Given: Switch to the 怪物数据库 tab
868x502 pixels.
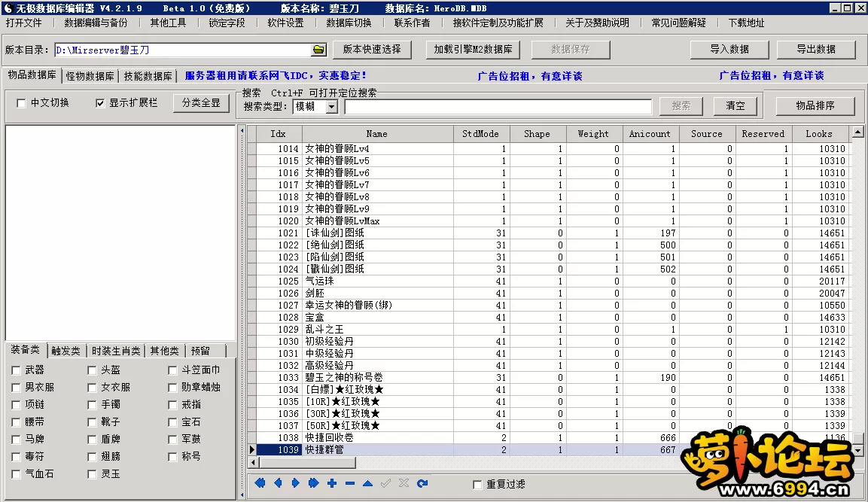Looking at the screenshot, I should 90,76.
